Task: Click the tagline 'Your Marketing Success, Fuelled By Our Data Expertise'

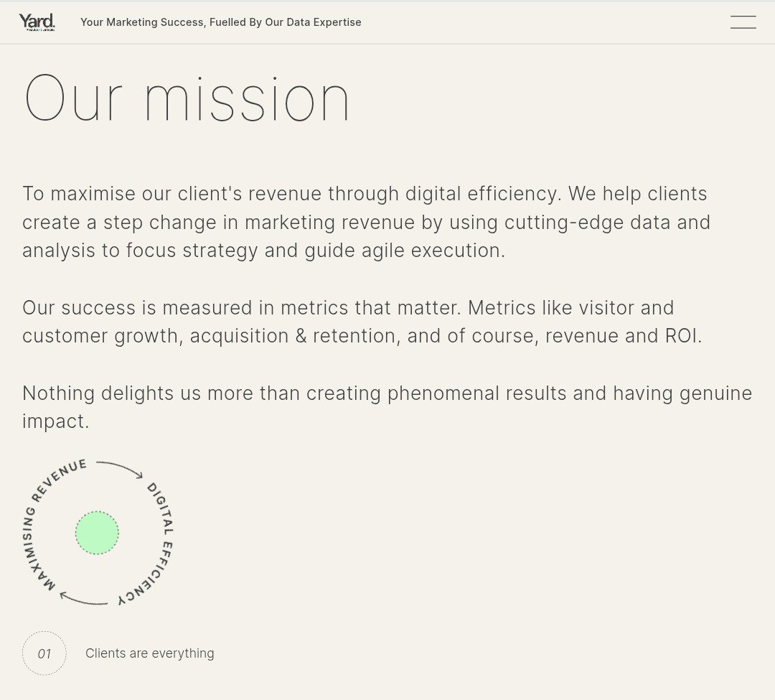Action: click(221, 22)
